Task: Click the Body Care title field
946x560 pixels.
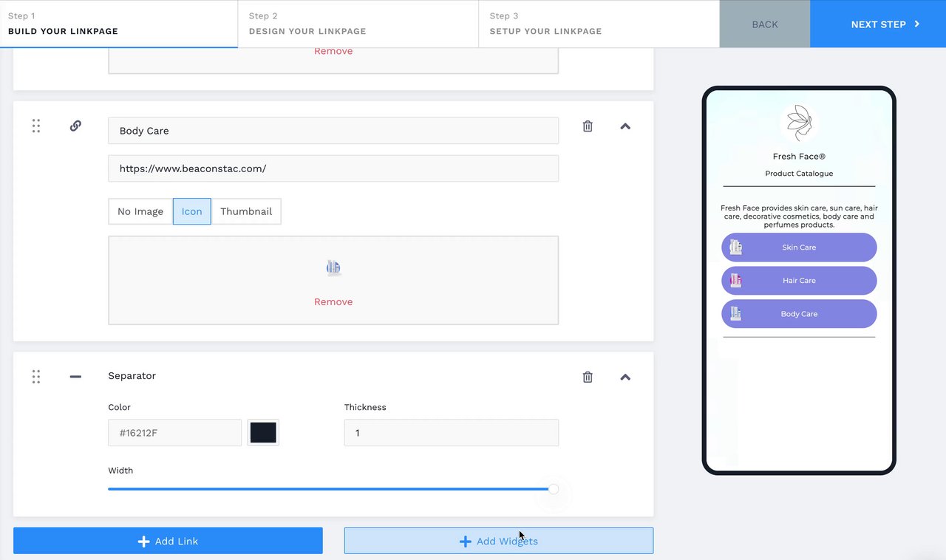Action: 333,131
